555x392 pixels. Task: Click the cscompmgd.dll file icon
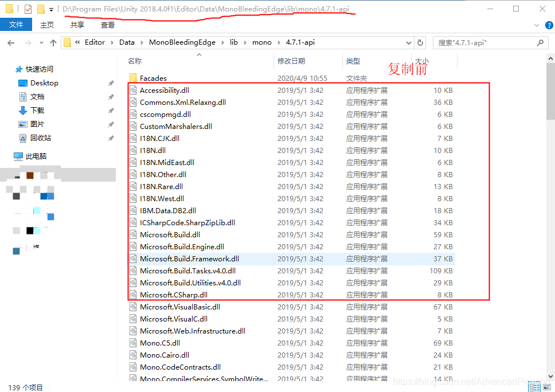tap(133, 114)
